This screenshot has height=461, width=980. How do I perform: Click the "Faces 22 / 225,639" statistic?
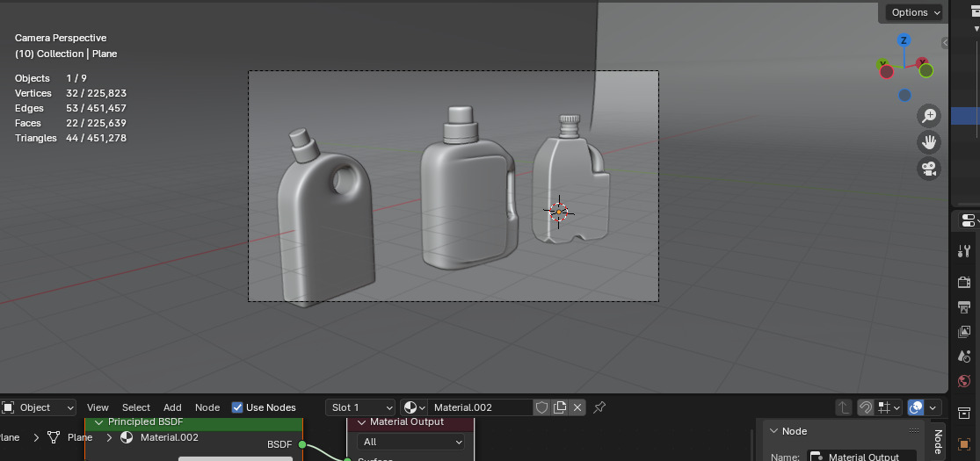(x=70, y=123)
